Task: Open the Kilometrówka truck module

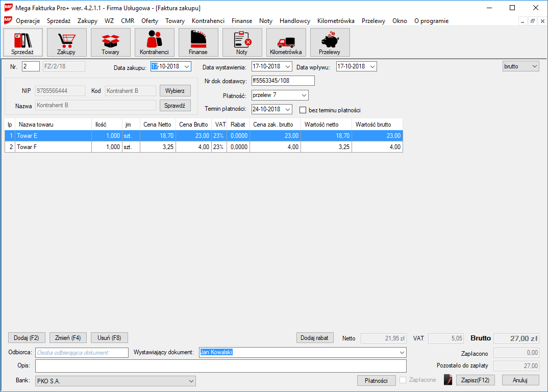Action: pyautogui.click(x=286, y=42)
